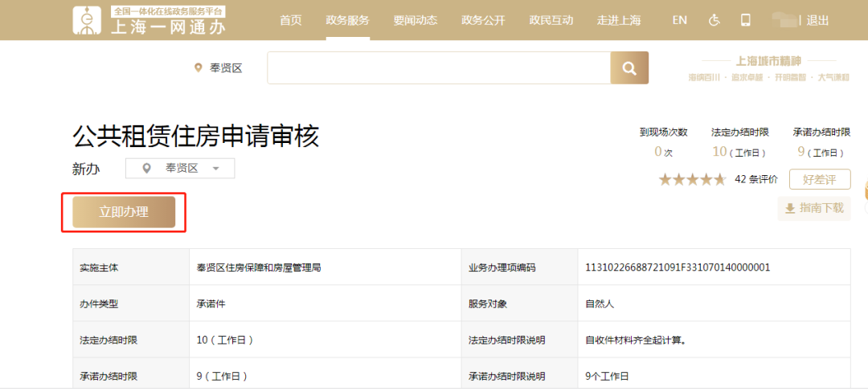
Task: Open mobile version via phone icon
Action: (x=745, y=20)
